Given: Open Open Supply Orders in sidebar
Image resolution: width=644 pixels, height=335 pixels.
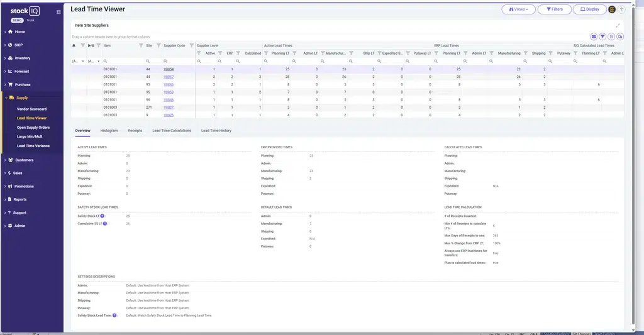Looking at the screenshot, I should pos(33,128).
